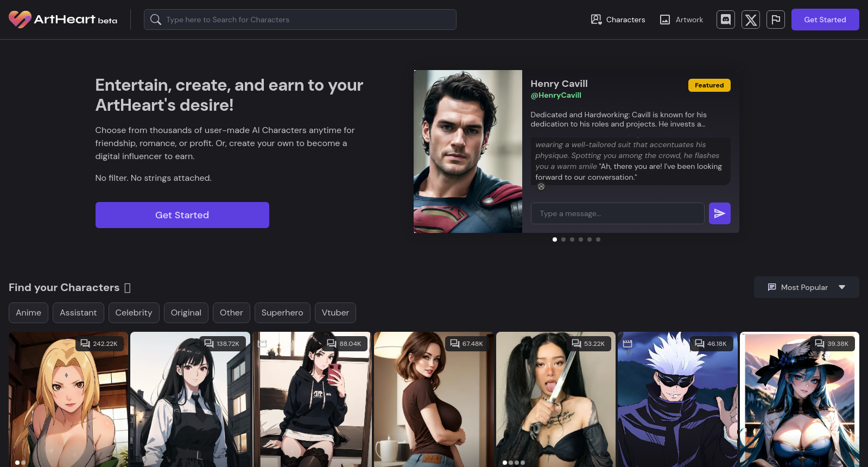Select the Other category filter

(x=231, y=313)
